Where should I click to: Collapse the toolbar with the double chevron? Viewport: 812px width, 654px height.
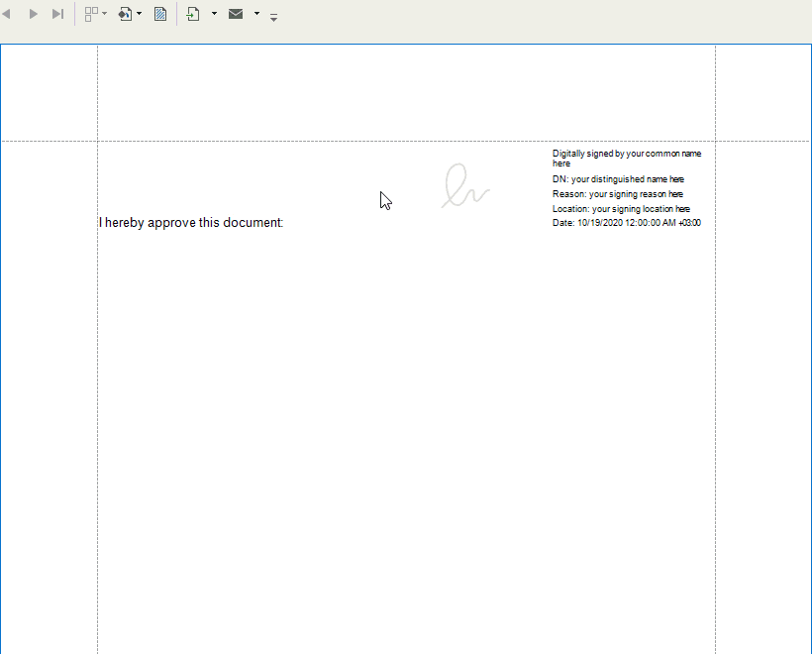point(273,16)
